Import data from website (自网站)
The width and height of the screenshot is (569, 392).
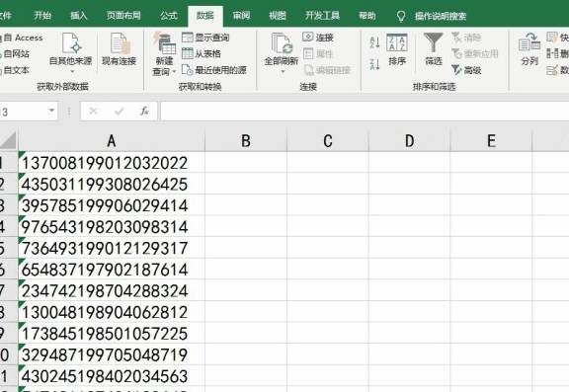click(15, 54)
